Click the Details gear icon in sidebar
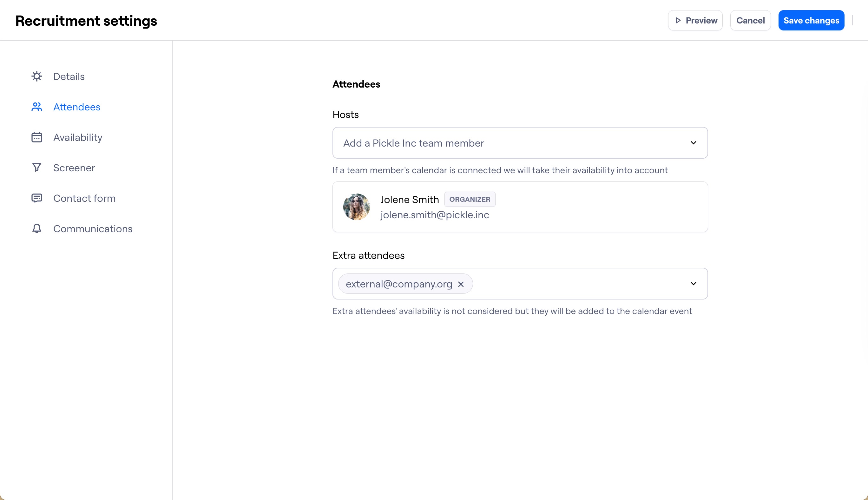 click(37, 76)
